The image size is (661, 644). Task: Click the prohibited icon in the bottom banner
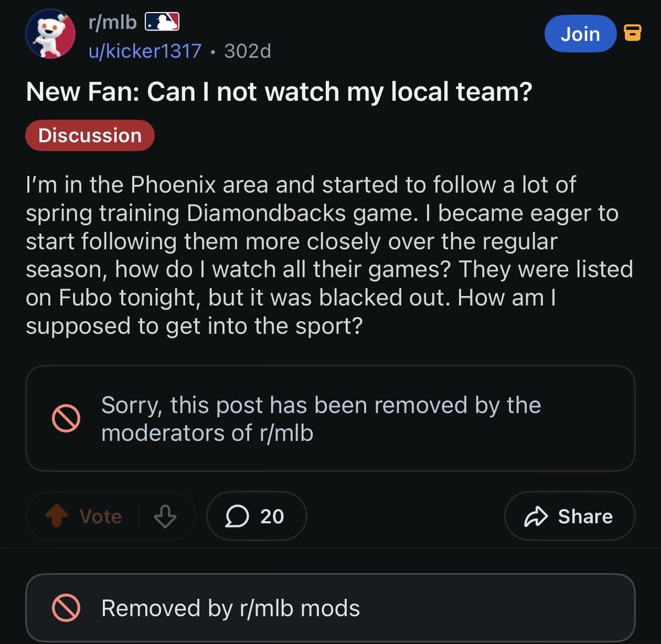click(66, 608)
